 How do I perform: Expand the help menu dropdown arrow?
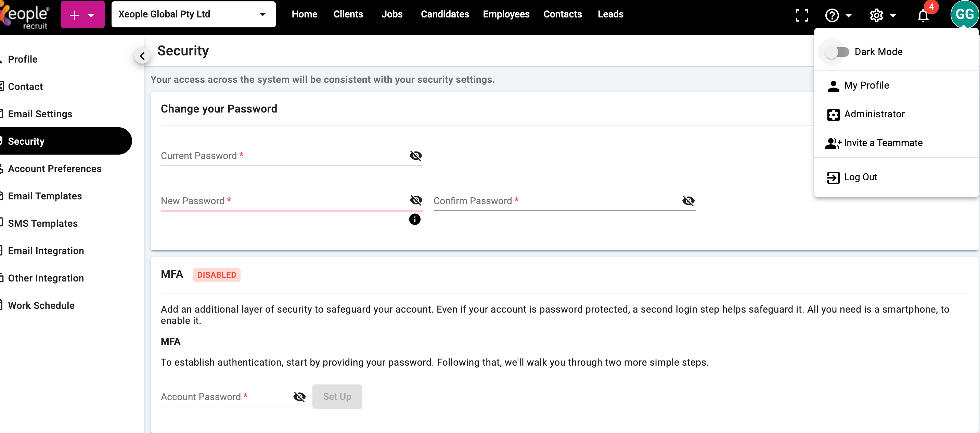pos(848,16)
